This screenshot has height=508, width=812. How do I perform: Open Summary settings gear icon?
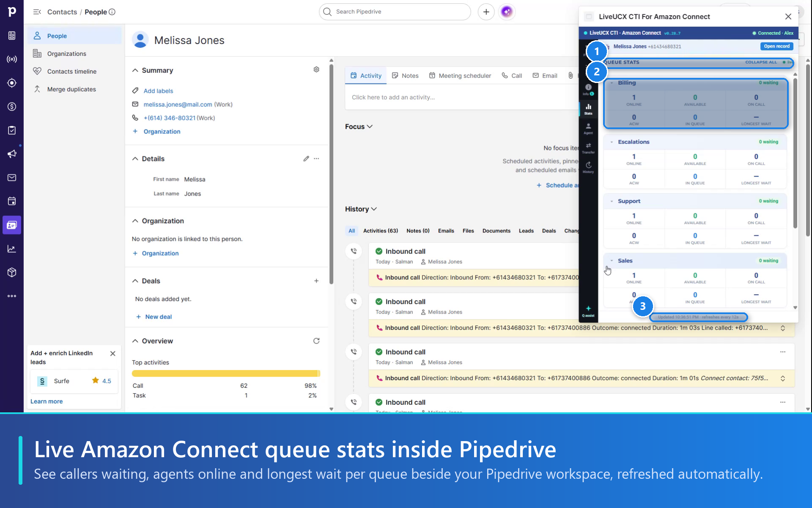coord(316,69)
